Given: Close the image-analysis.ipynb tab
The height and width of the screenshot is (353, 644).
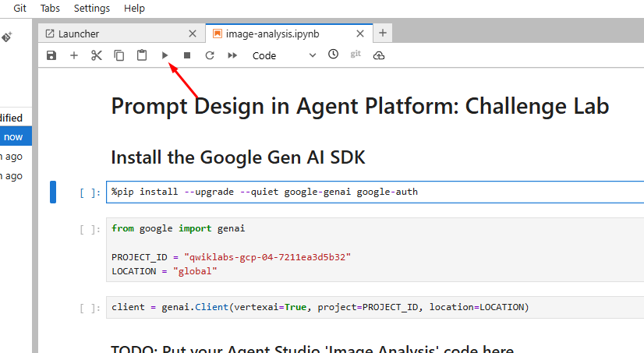Looking at the screenshot, I should 360,34.
